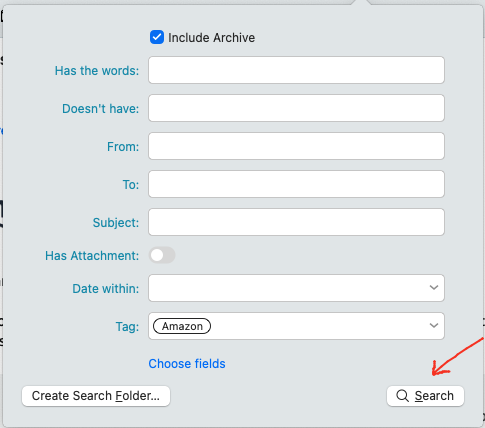
Task: Uncheck the Include Archive checkbox
Action: coord(157,37)
